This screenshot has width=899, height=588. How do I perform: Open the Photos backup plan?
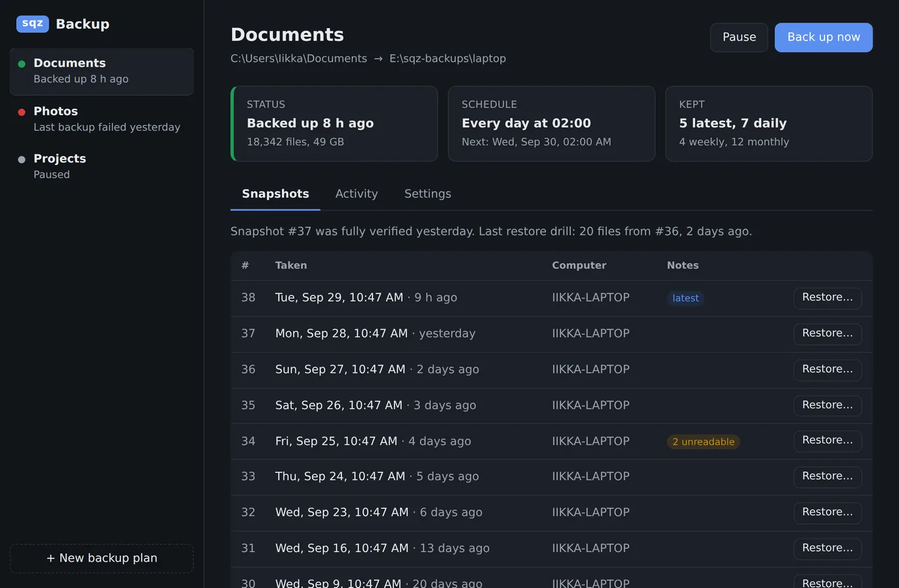[101, 119]
